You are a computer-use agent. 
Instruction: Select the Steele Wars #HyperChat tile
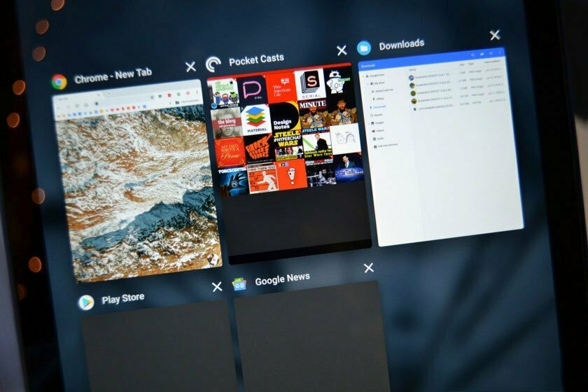(288, 146)
